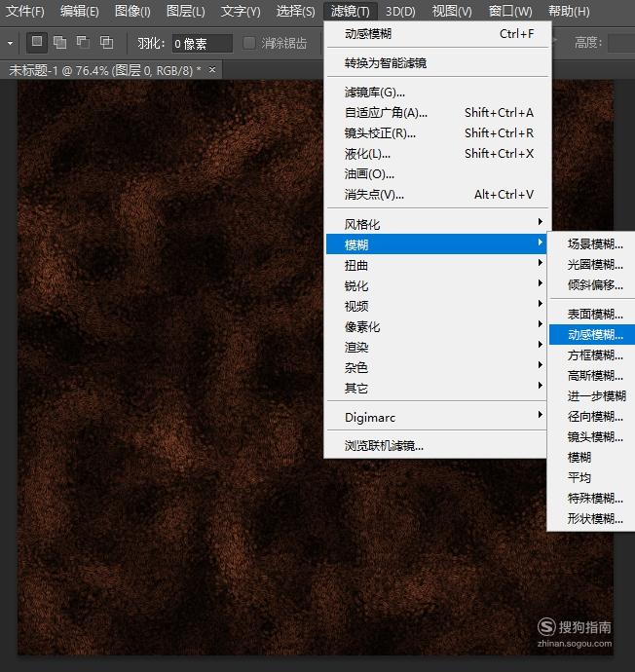Expand the 杂色 submenu
635x672 pixels.
click(x=436, y=367)
